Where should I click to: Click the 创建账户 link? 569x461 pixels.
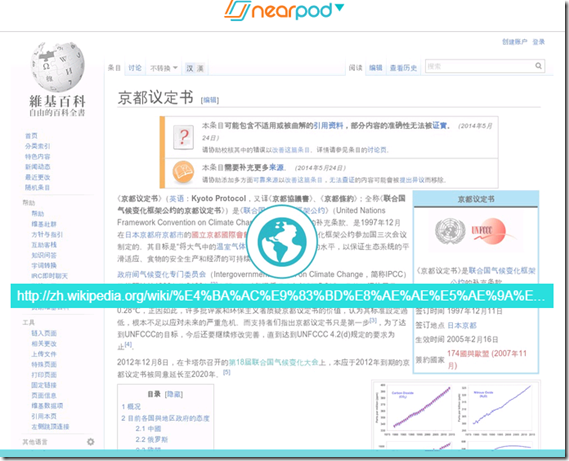click(515, 42)
